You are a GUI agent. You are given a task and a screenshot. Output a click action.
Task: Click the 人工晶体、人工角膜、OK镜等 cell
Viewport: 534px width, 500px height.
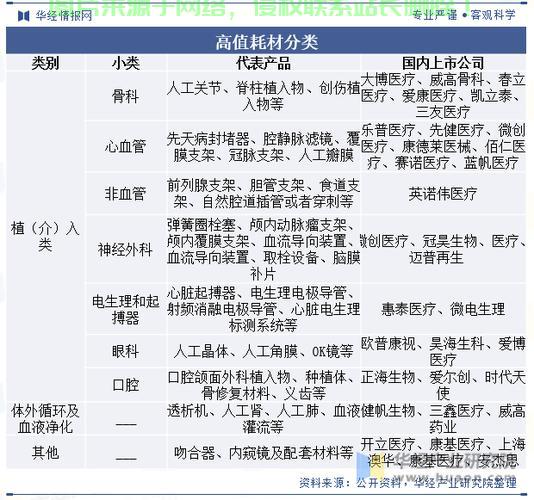click(x=263, y=351)
